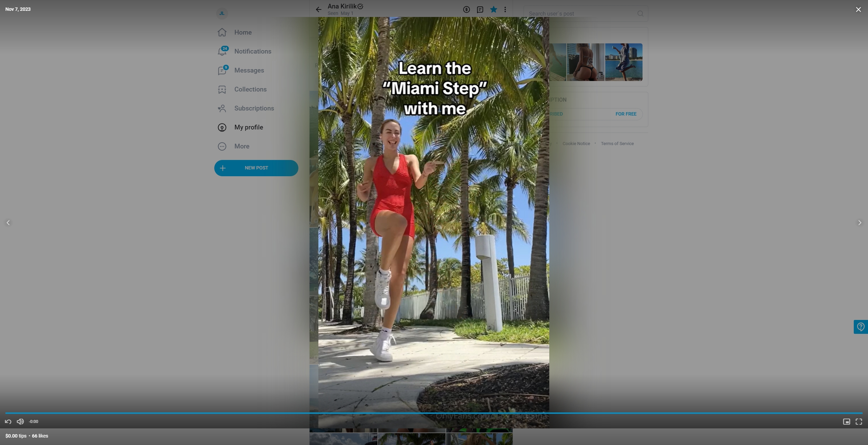The image size is (868, 445).
Task: Open Notifications bell icon
Action: click(222, 52)
